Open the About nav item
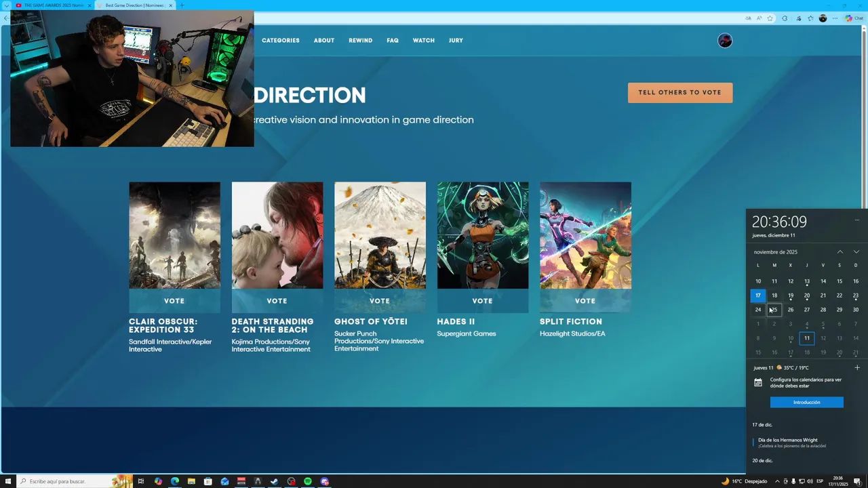 point(324,41)
